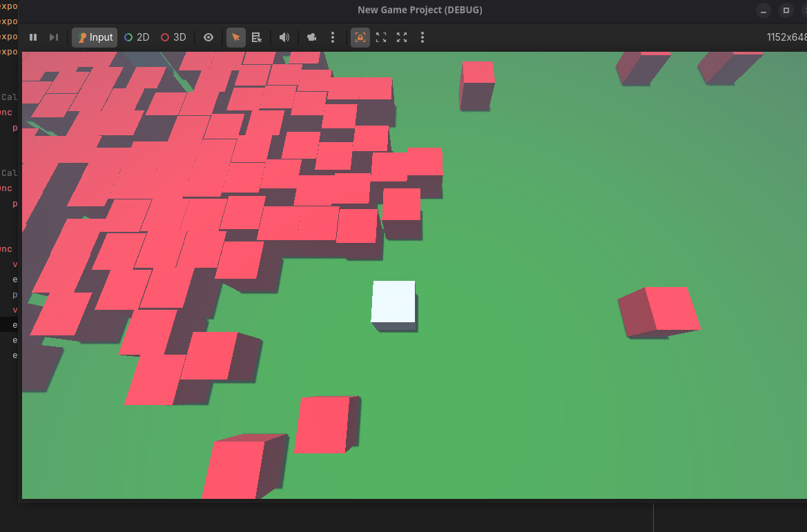
Task: Click the fit-to-window corner brackets icon
Action: 381,37
